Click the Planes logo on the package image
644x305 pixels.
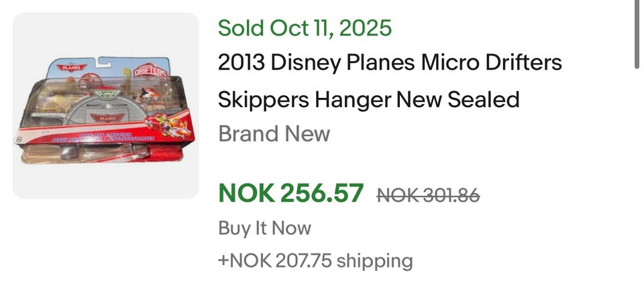[x=70, y=68]
